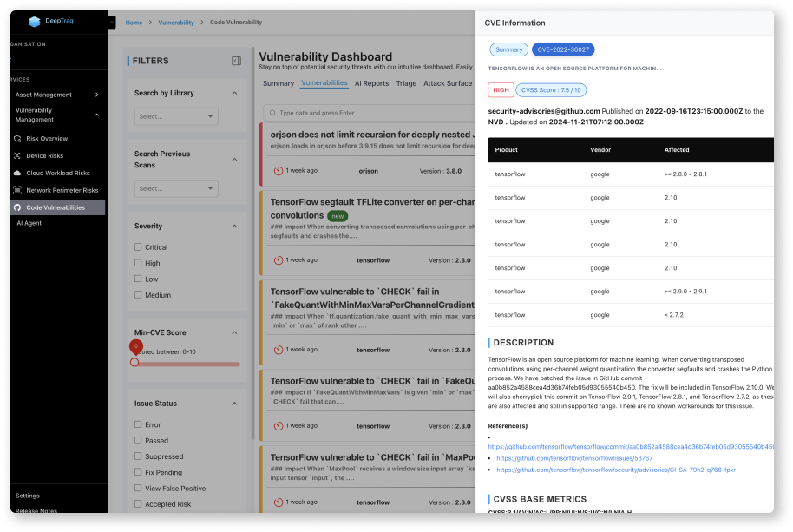Click the Product column header

pos(506,149)
